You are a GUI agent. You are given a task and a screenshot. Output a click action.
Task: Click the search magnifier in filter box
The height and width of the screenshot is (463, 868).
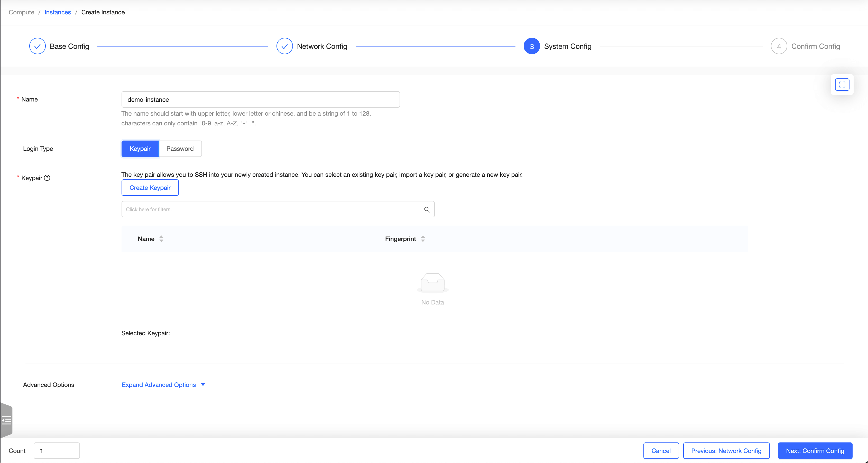tap(427, 209)
